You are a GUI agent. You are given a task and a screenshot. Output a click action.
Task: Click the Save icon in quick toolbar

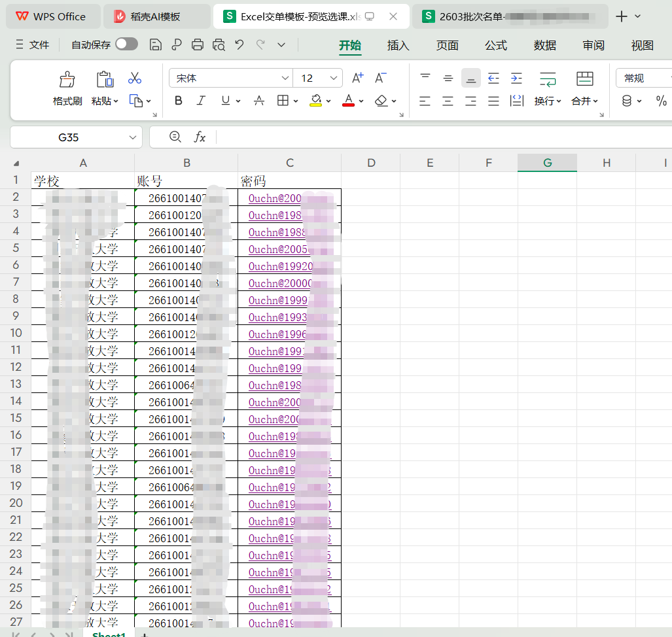tap(156, 44)
